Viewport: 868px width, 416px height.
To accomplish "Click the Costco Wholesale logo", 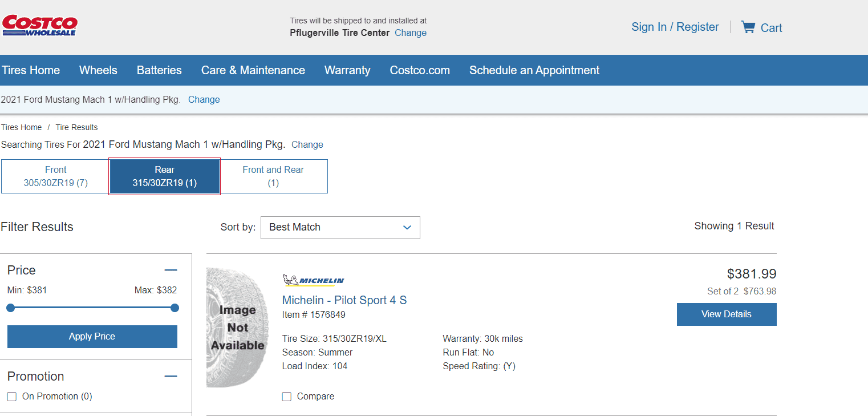I will point(40,26).
